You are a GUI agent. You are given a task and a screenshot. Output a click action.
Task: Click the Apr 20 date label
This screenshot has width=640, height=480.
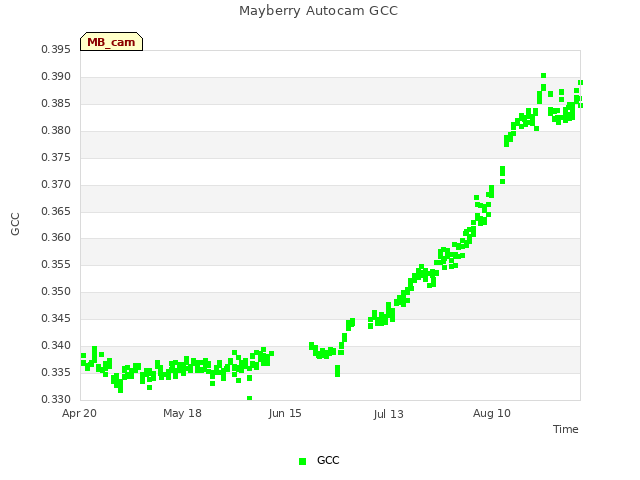pyautogui.click(x=79, y=413)
